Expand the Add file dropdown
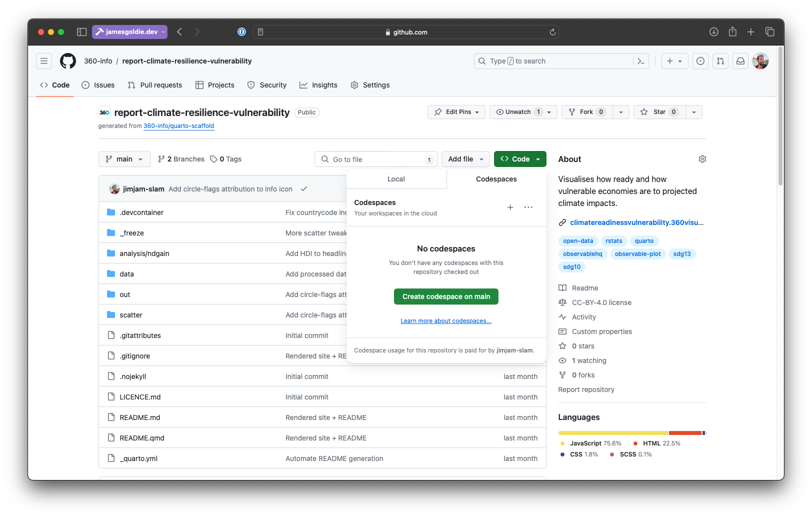 click(x=465, y=159)
